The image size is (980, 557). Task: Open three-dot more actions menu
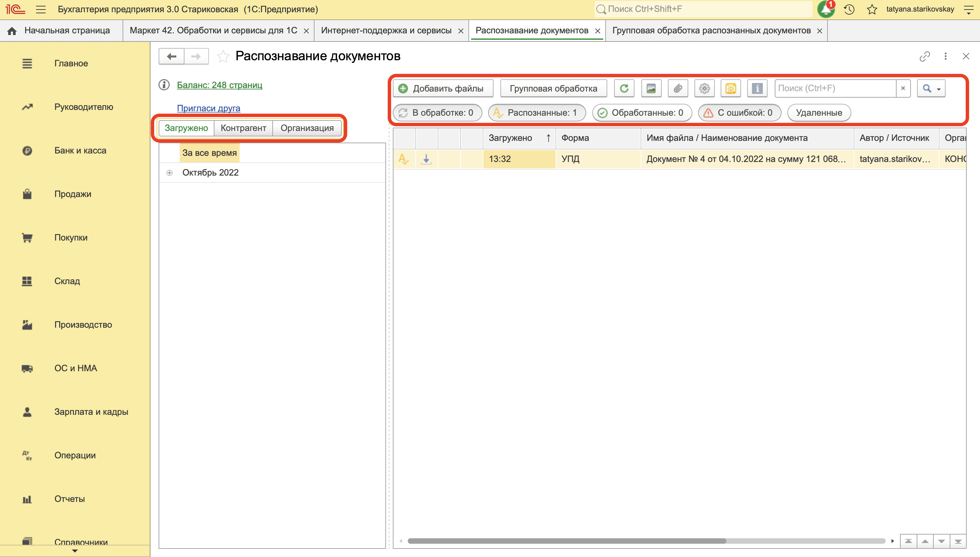(x=946, y=56)
